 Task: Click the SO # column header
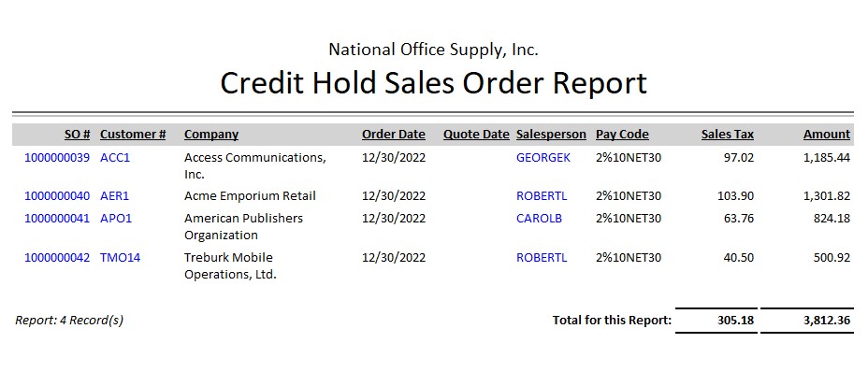point(78,135)
